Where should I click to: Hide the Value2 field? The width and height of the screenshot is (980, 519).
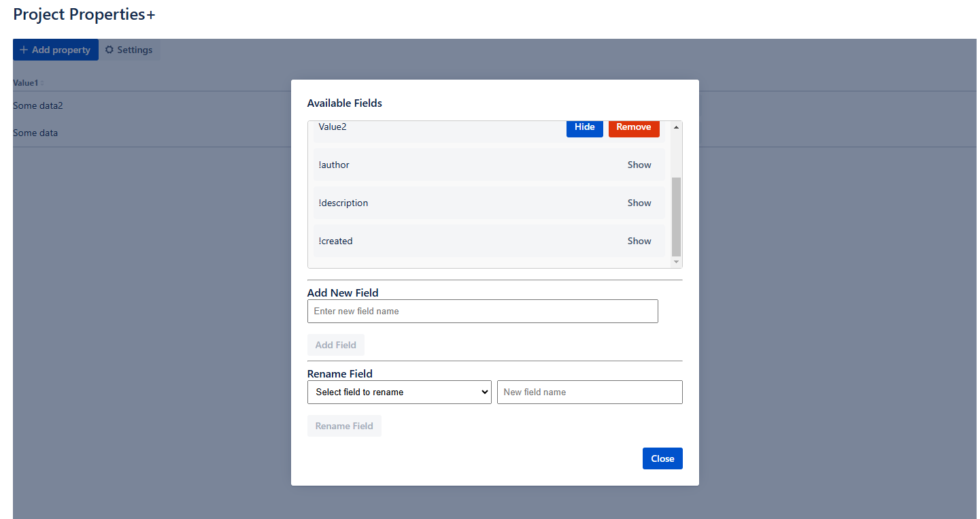(x=584, y=127)
